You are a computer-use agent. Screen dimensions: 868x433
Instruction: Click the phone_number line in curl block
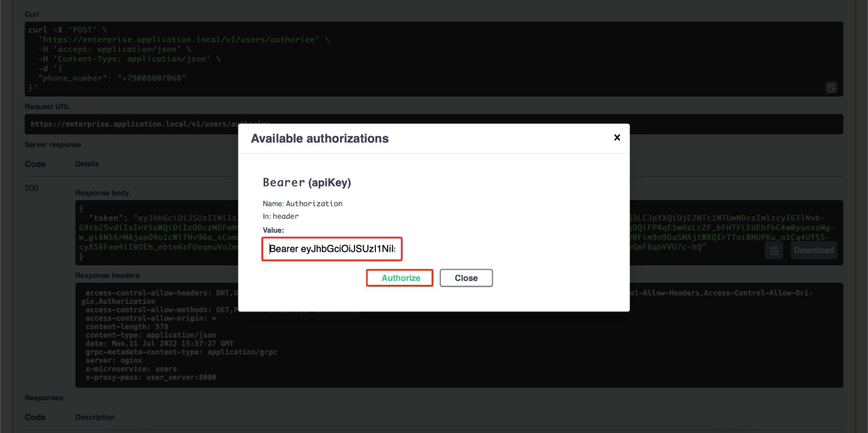point(112,78)
